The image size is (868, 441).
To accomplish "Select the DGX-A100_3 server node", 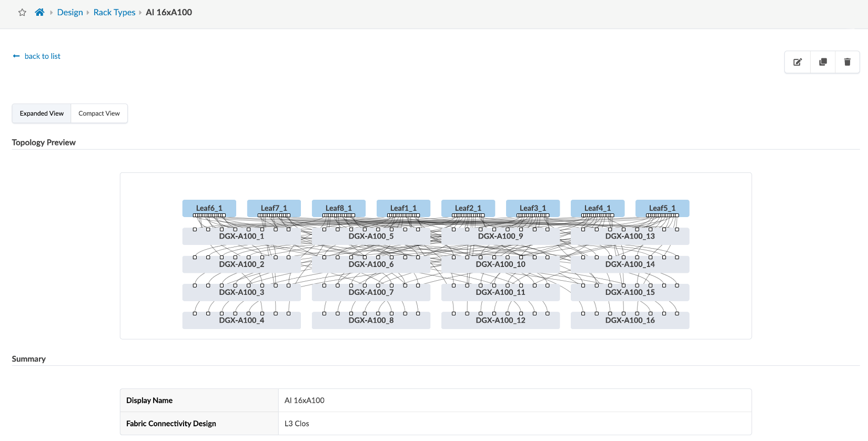I will [241, 292].
